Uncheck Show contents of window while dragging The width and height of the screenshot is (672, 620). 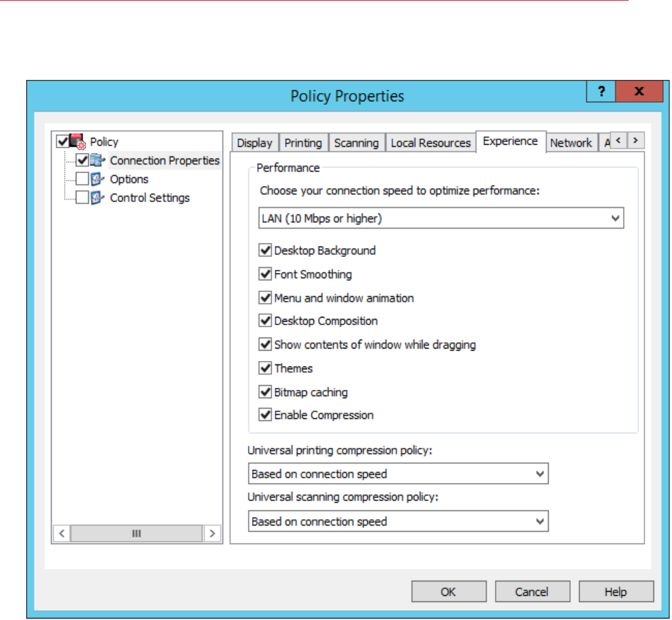[x=265, y=344]
